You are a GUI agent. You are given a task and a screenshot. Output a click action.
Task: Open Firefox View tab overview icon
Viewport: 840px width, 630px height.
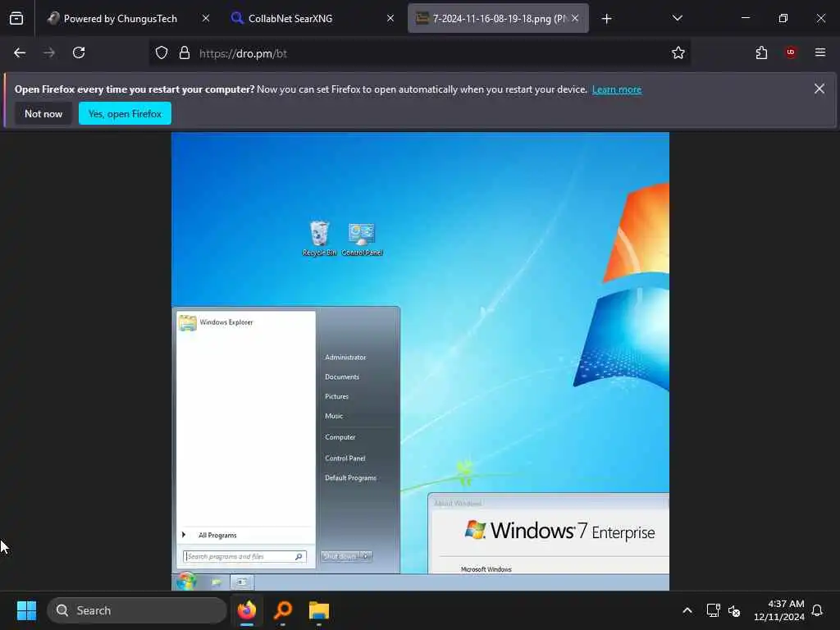tap(16, 19)
